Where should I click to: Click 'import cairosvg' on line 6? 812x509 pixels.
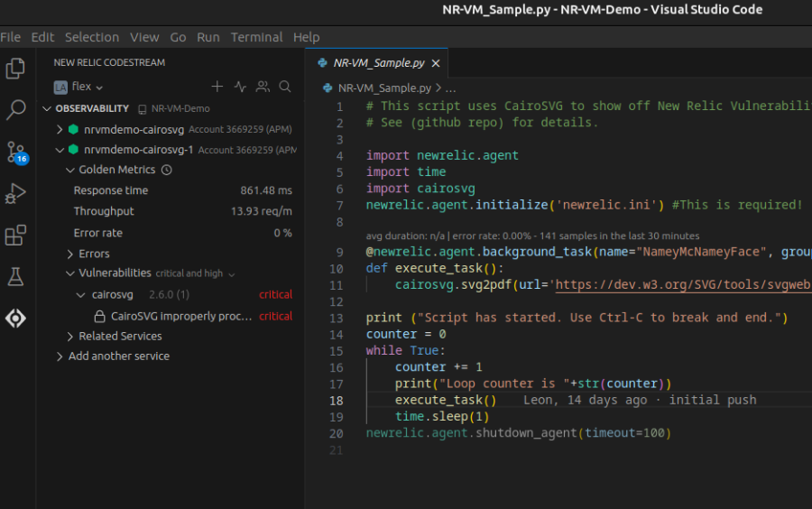420,189
